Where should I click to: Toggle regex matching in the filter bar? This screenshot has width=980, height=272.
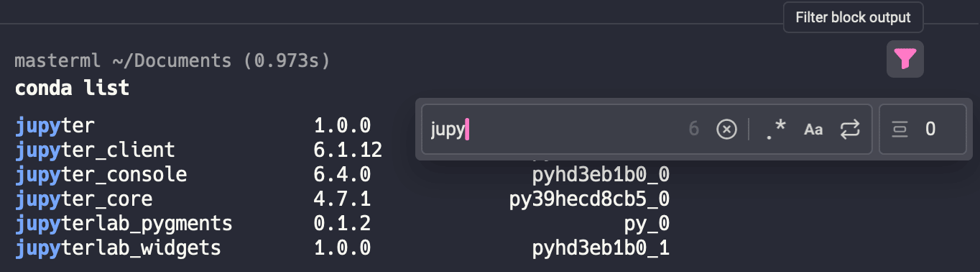coord(776,130)
